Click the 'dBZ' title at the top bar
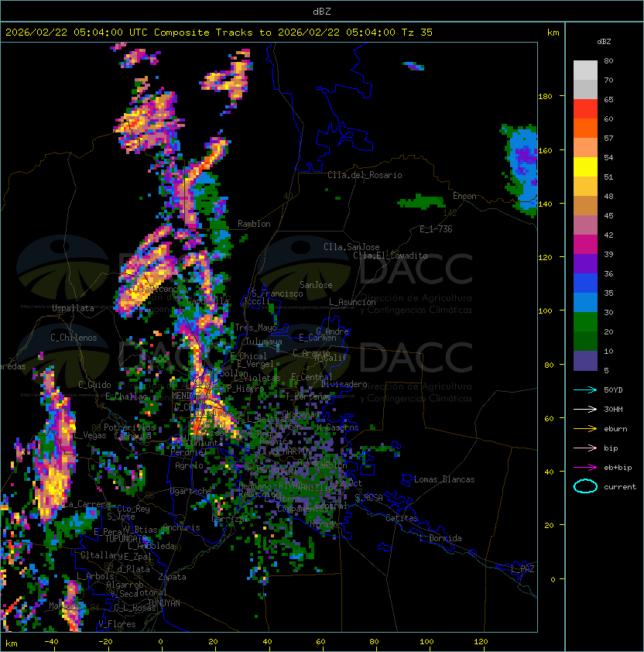644x652 pixels. (322, 12)
